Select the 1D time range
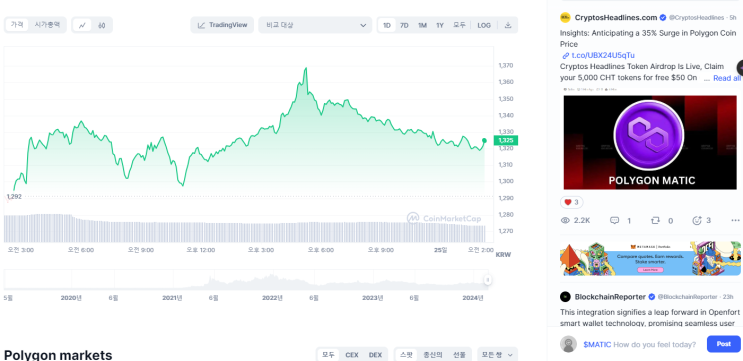The image size is (743, 361). click(x=387, y=25)
